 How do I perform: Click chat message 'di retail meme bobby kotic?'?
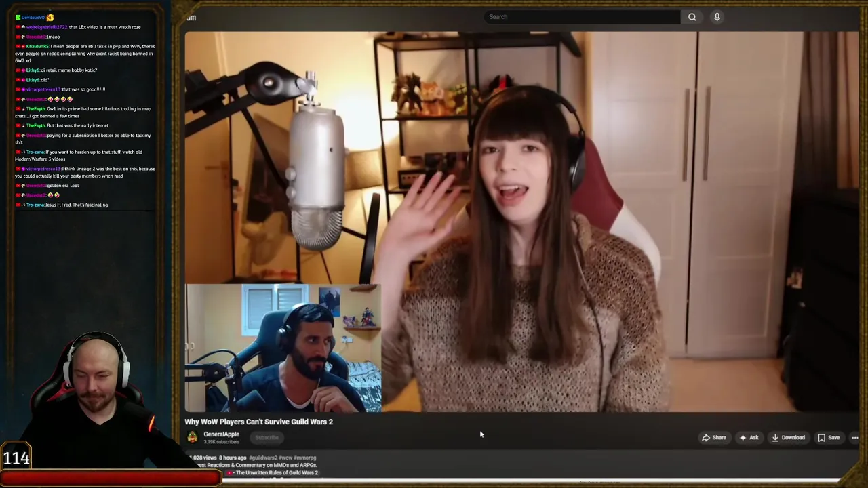[69, 70]
